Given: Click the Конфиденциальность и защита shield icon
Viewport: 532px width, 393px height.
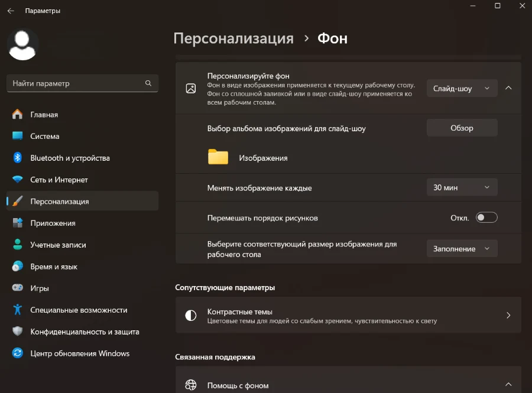Looking at the screenshot, I should [18, 332].
